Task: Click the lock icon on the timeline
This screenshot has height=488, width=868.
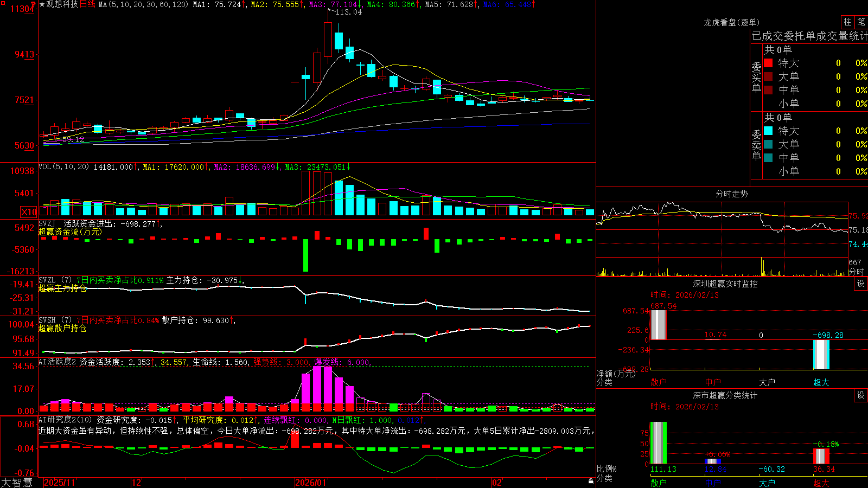Action: coord(591,481)
